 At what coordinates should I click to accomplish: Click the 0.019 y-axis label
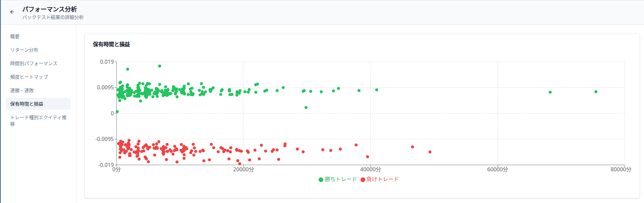[x=107, y=62]
